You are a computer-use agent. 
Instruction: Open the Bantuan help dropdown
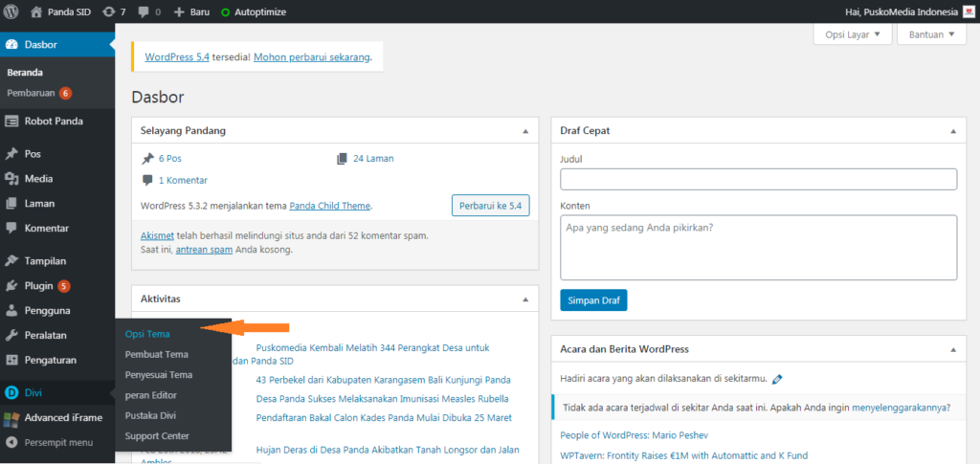[x=931, y=34]
